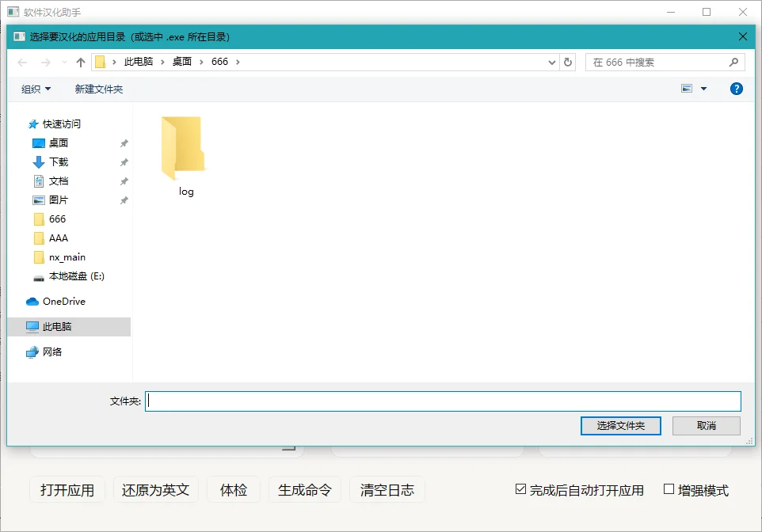Image resolution: width=762 pixels, height=532 pixels.
Task: Focus the 在 666 中搜索 search box
Action: pyautogui.click(x=665, y=63)
